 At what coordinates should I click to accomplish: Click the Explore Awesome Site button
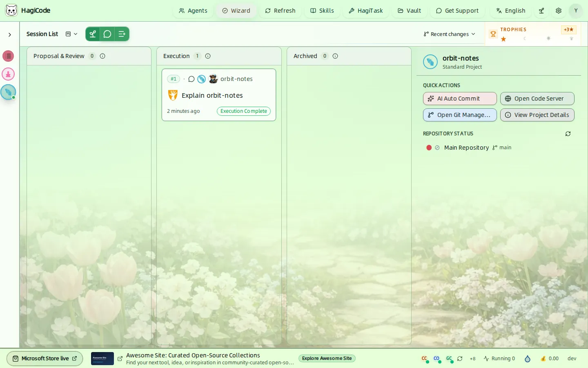[x=327, y=359]
